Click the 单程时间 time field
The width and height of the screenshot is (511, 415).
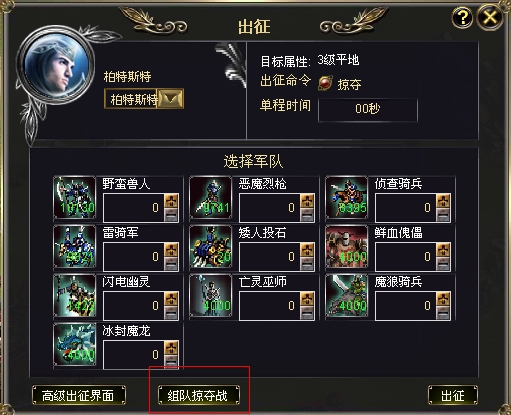pos(368,110)
